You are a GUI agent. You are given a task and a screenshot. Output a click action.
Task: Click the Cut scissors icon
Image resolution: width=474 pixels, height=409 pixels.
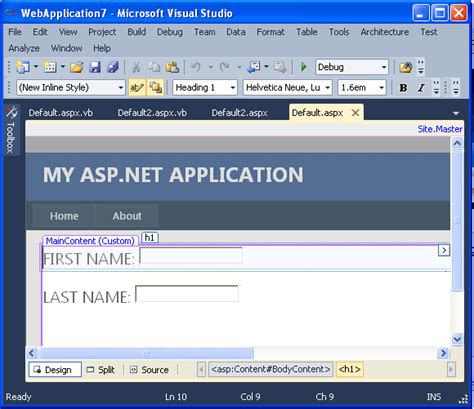click(136, 68)
